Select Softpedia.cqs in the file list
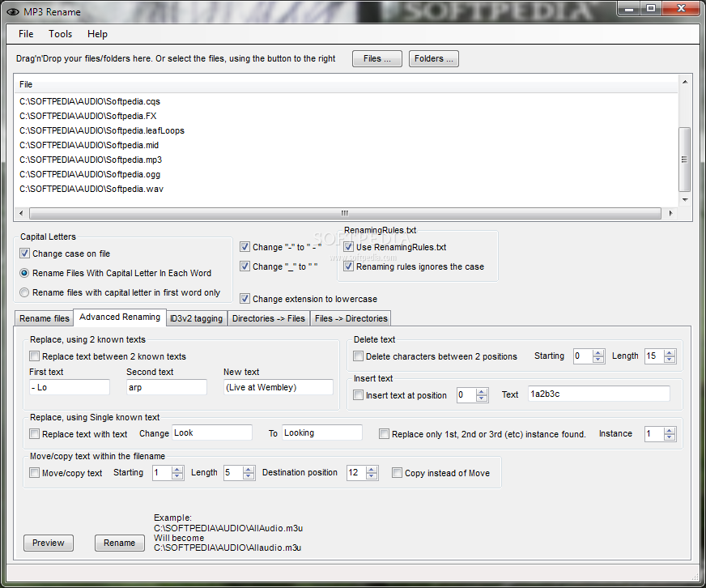 pyautogui.click(x=90, y=101)
